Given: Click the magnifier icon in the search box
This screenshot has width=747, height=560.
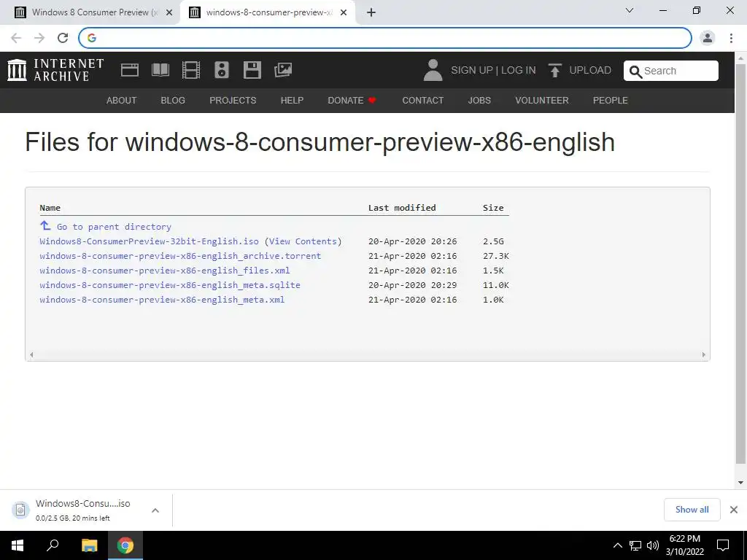Looking at the screenshot, I should (x=635, y=71).
